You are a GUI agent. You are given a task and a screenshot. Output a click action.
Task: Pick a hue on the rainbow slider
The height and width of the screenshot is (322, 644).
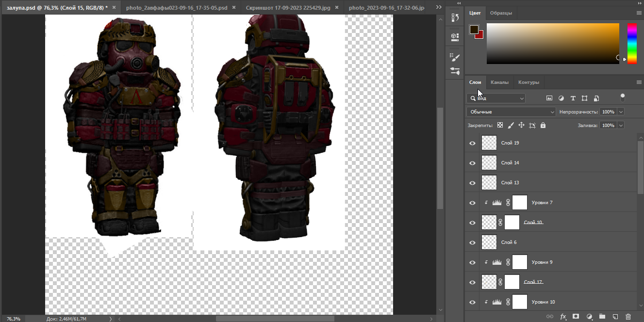[x=632, y=43]
